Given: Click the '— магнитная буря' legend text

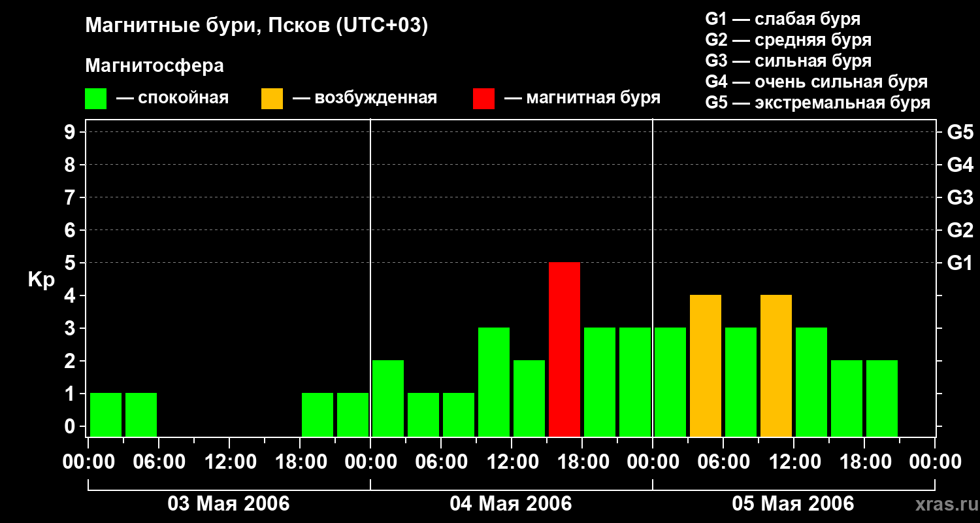Looking at the screenshot, I should [x=583, y=98].
